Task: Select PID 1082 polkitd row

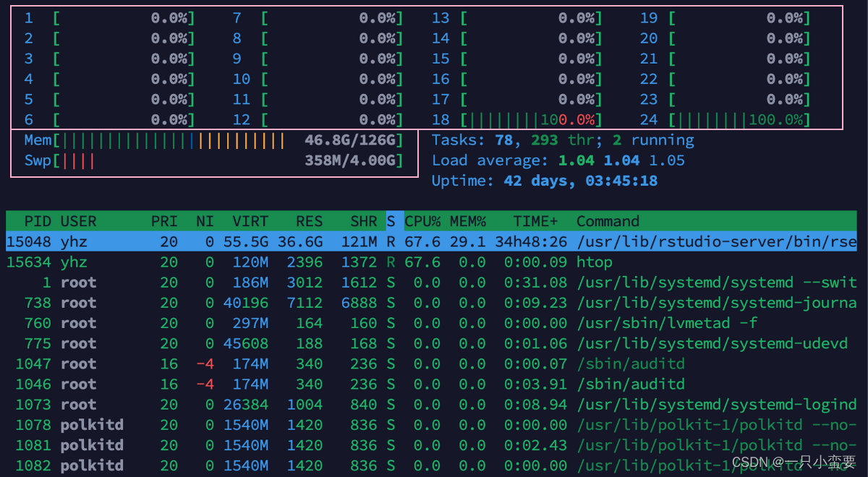Action: [431, 465]
